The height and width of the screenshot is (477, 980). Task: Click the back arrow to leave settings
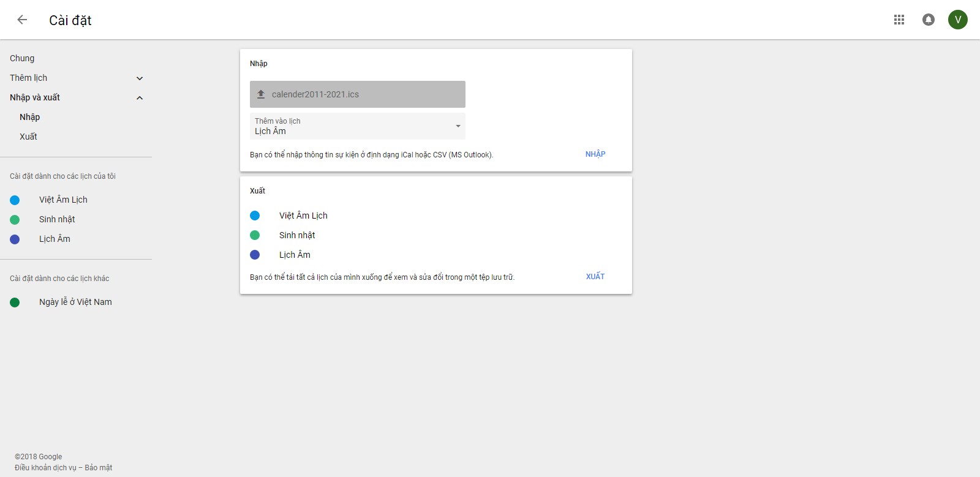[x=22, y=20]
